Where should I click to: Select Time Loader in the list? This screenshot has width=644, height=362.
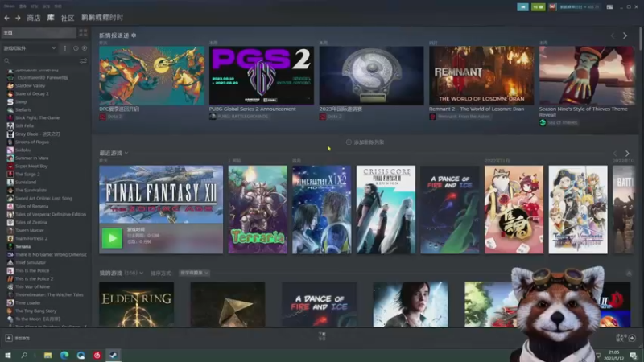tap(28, 303)
